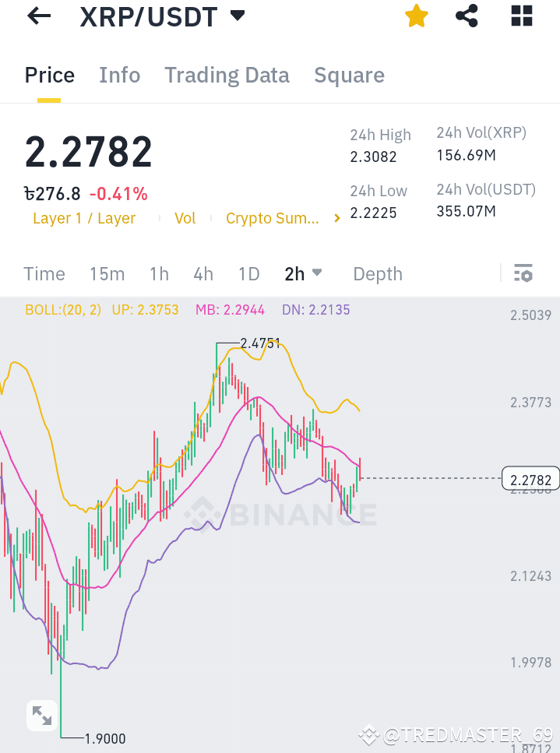Select the Square tab

coord(349,75)
